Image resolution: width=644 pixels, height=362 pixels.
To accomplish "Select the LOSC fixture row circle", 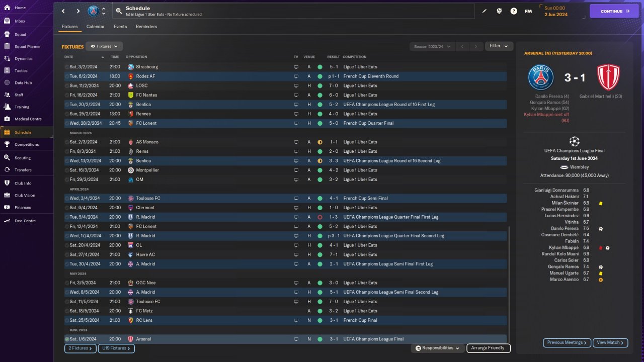I will [67, 85].
